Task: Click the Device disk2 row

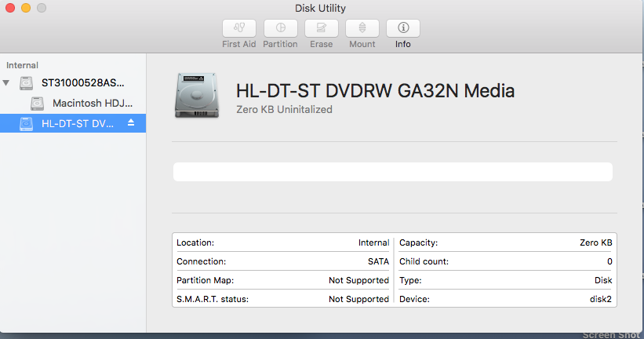Action: coord(505,299)
